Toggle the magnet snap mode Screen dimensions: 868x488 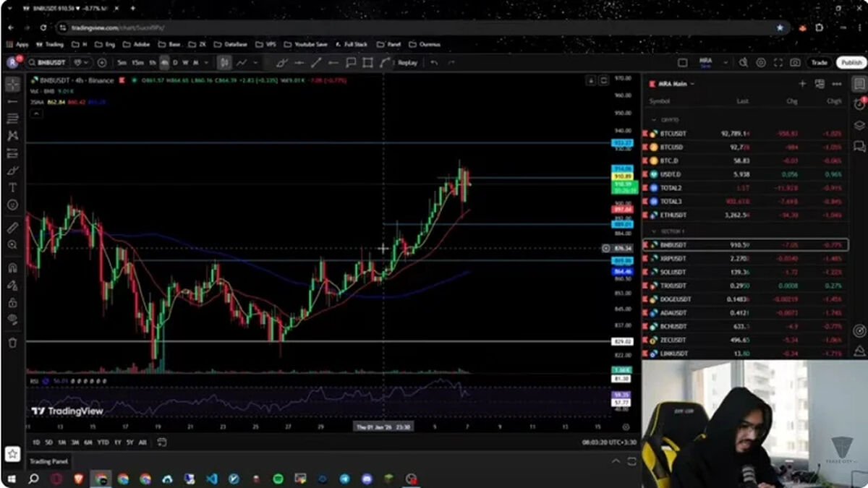pyautogui.click(x=12, y=267)
